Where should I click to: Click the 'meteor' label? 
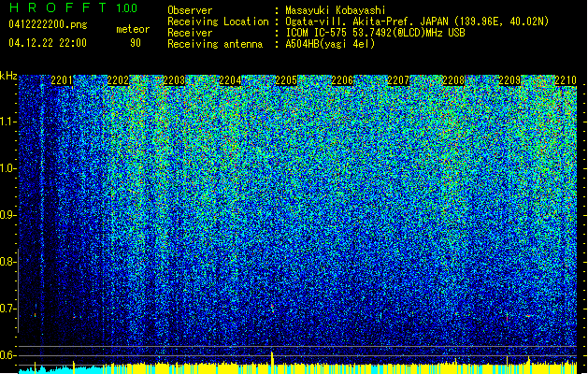[133, 29]
